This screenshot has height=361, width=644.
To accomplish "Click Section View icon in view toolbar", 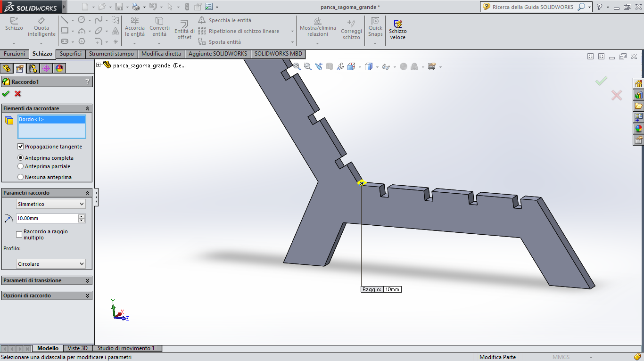I will tap(329, 66).
